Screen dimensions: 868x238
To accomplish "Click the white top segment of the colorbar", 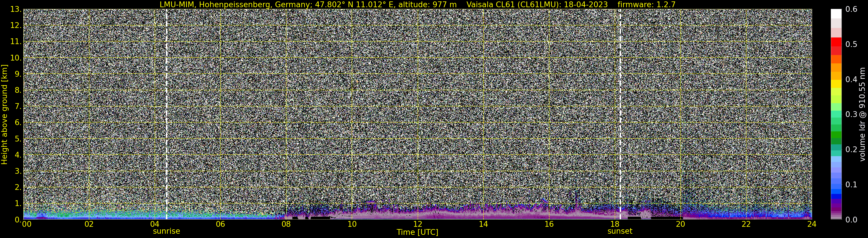I will [836, 14].
